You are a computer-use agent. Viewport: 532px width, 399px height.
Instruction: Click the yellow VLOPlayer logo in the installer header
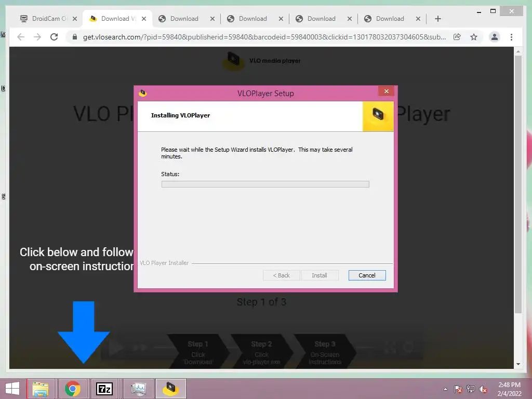378,116
